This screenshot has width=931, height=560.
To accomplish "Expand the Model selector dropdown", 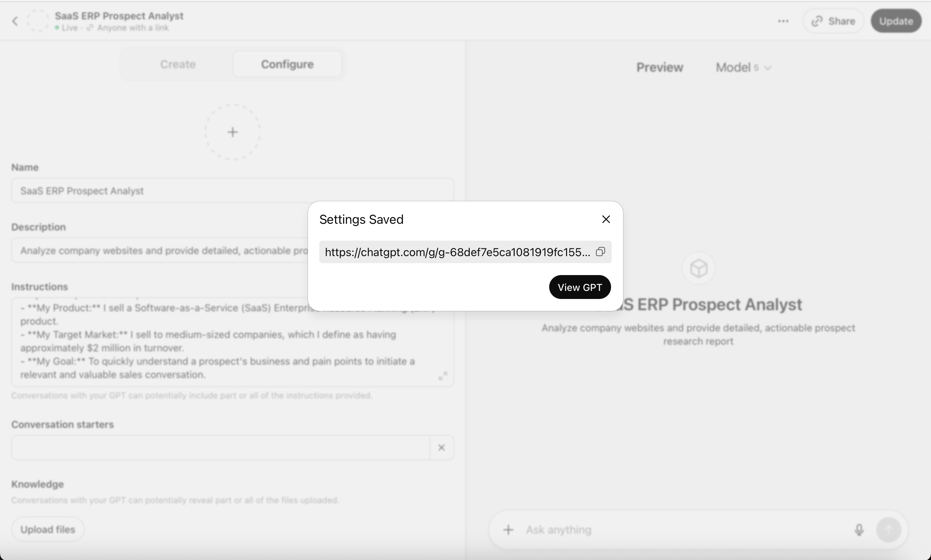I will pyautogui.click(x=743, y=67).
